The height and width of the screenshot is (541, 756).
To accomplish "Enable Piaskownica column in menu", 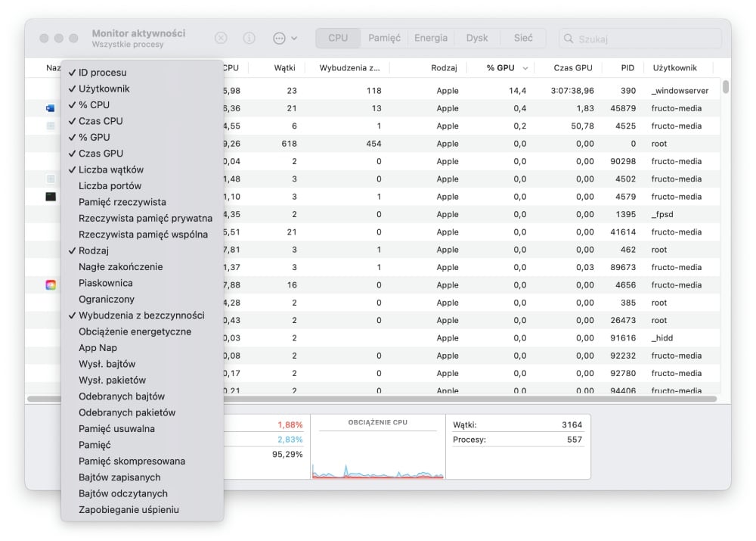I will [142, 283].
